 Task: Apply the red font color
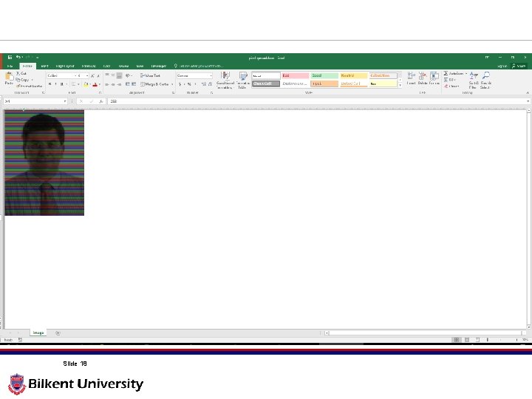pyautogui.click(x=95, y=84)
